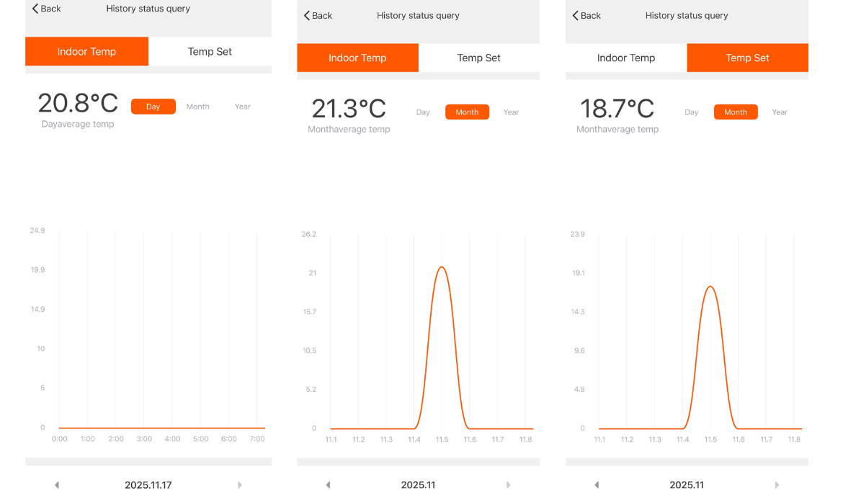Viewport: 843px width, 504px height.
Task: Switch to the Temp Set tab on the first panel
Action: 210,51
